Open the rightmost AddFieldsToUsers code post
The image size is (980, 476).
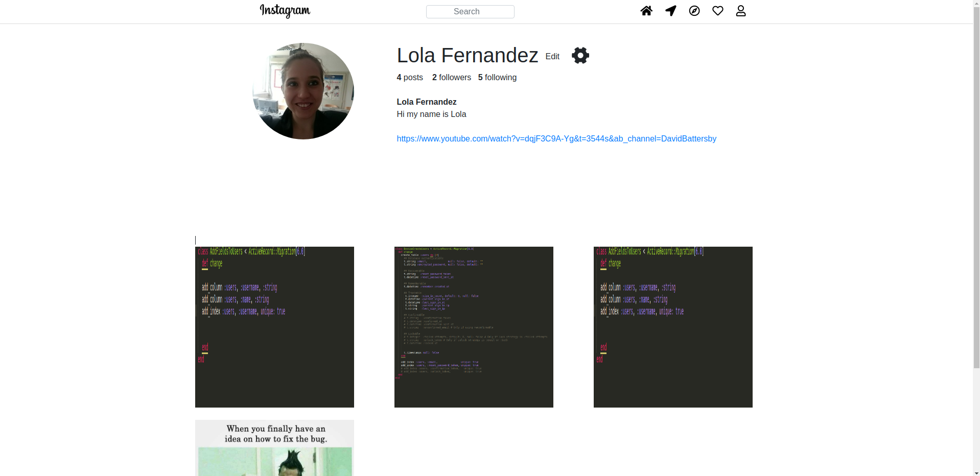tap(672, 327)
